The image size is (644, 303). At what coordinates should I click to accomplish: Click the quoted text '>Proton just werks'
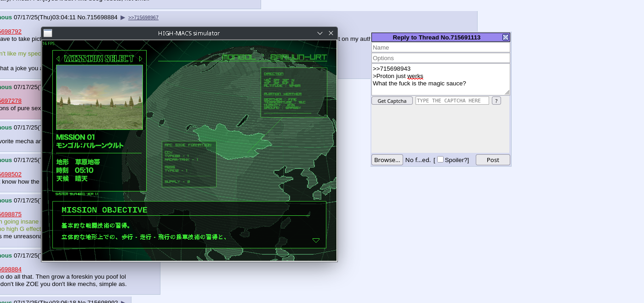[x=398, y=76]
